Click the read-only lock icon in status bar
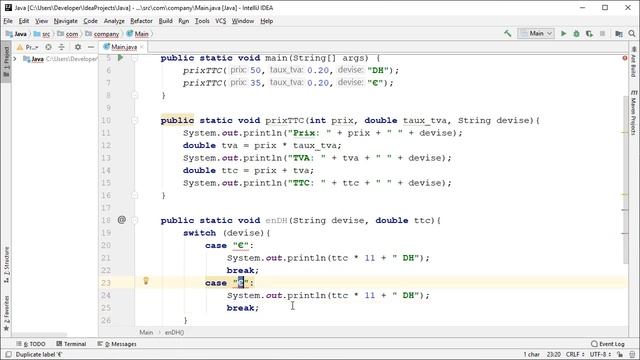The height and width of the screenshot is (360, 640). tap(620, 354)
